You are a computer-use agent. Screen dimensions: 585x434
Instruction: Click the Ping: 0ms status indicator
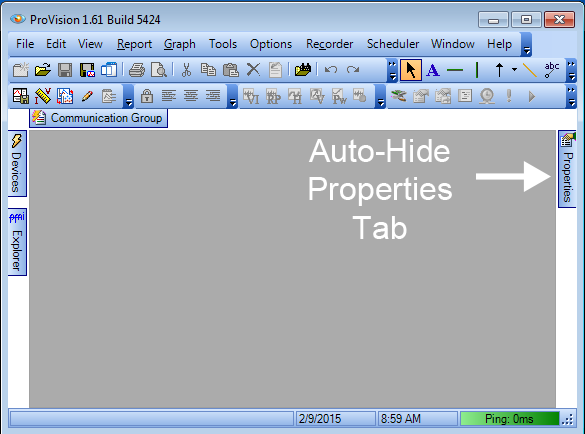(509, 419)
